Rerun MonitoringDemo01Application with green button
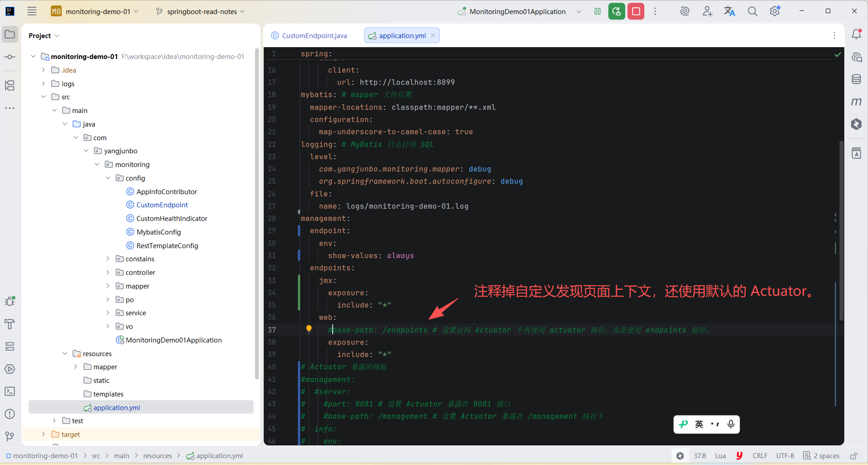The width and height of the screenshot is (868, 465). (617, 11)
